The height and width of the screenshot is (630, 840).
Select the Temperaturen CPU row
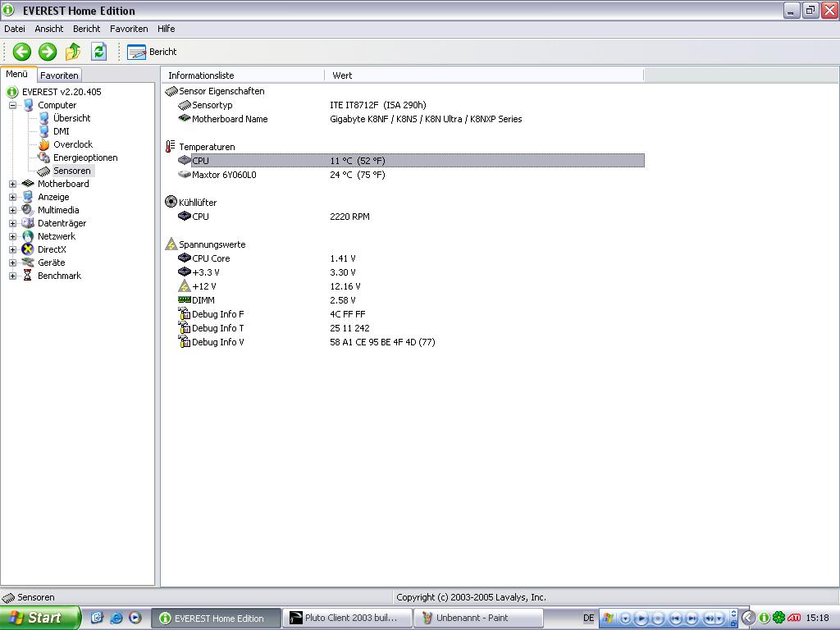(x=411, y=161)
